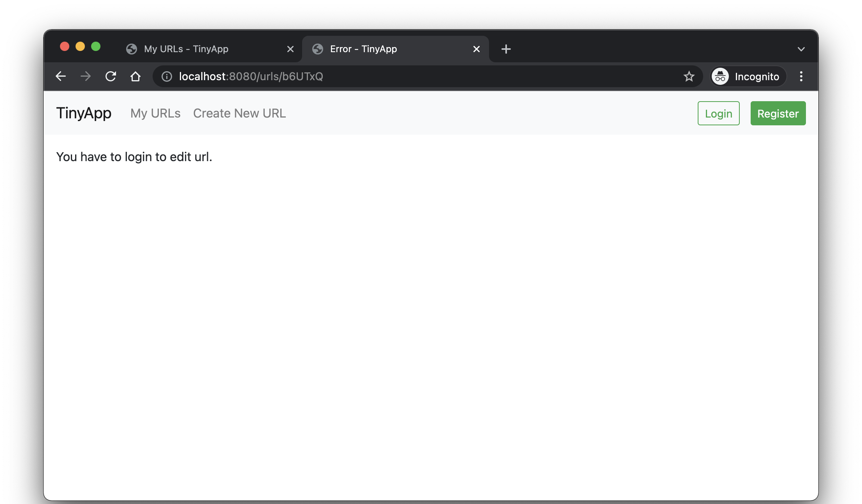862x504 pixels.
Task: Expand the tab search chevron
Action: pos(801,49)
